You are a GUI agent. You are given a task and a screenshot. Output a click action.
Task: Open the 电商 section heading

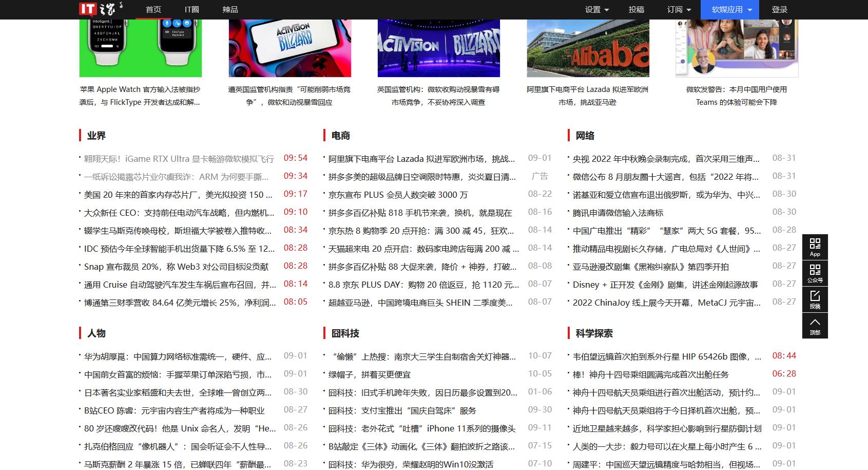[340, 136]
